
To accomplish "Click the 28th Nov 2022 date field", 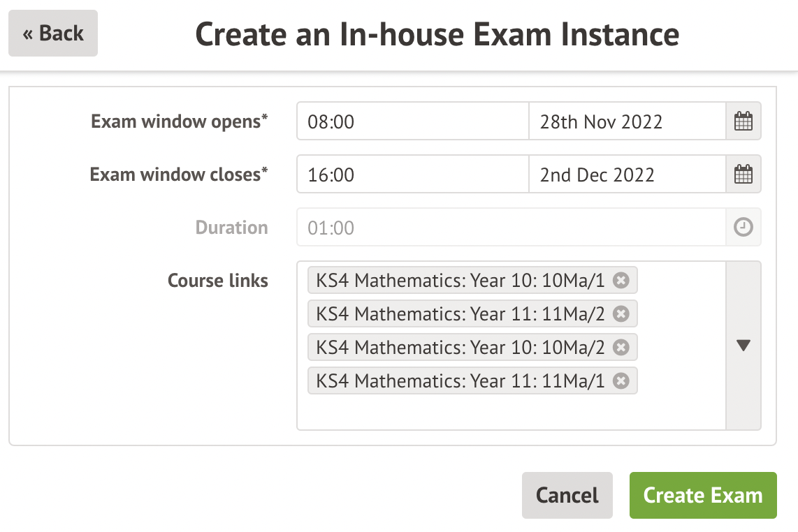I will click(x=627, y=121).
